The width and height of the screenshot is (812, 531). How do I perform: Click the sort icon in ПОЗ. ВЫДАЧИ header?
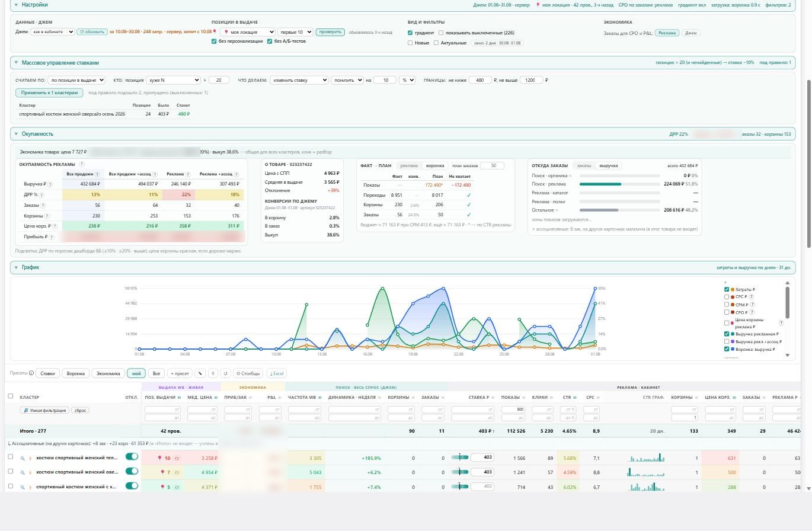point(178,398)
